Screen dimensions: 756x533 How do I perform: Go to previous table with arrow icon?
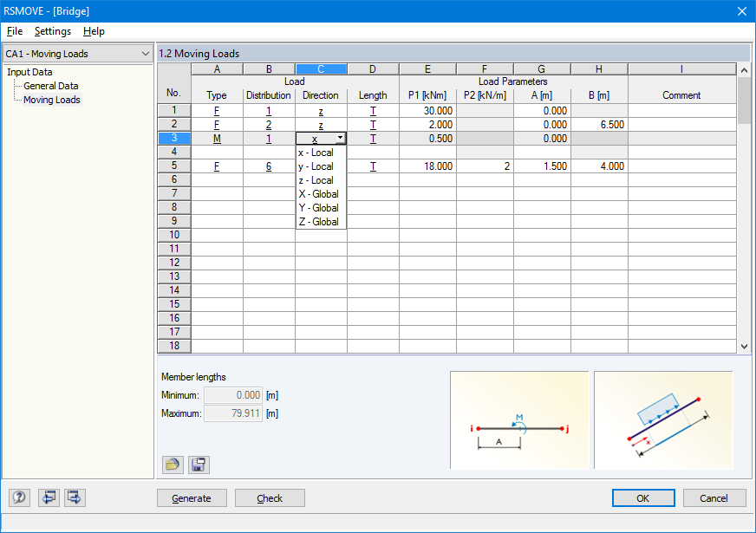pyautogui.click(x=49, y=497)
